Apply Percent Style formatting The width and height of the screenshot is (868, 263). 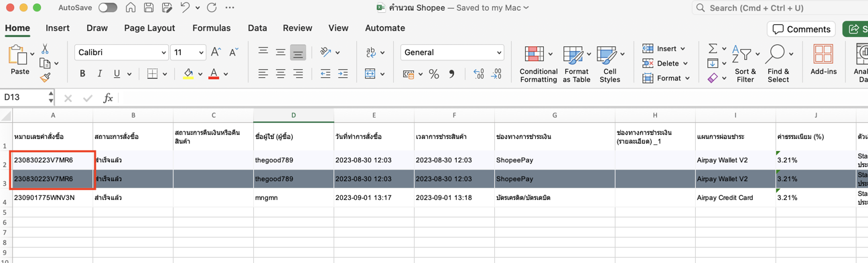point(434,74)
